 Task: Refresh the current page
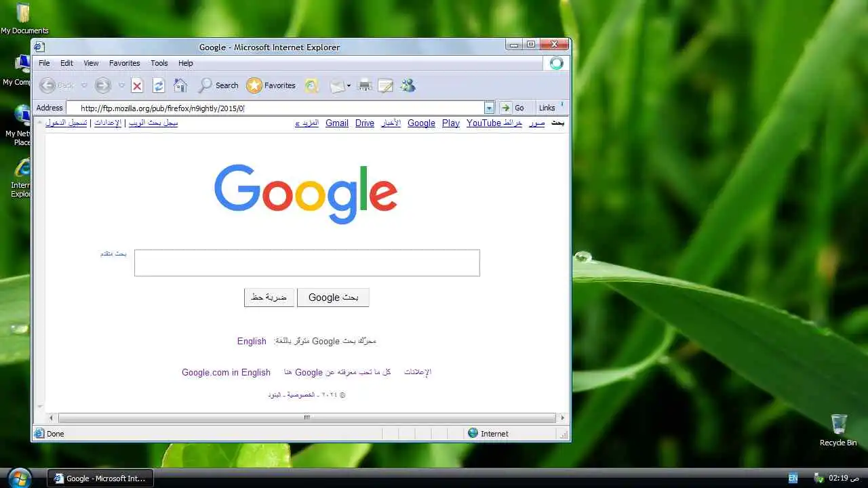click(x=159, y=85)
